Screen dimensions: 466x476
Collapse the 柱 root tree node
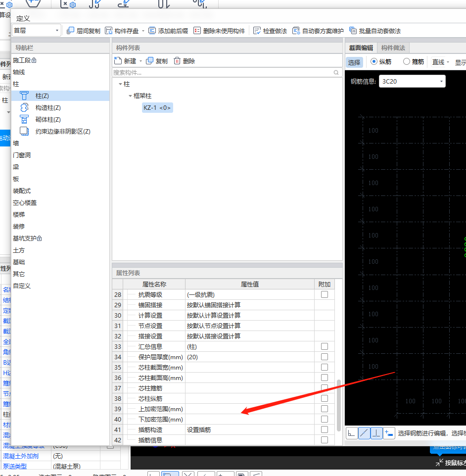tap(121, 84)
